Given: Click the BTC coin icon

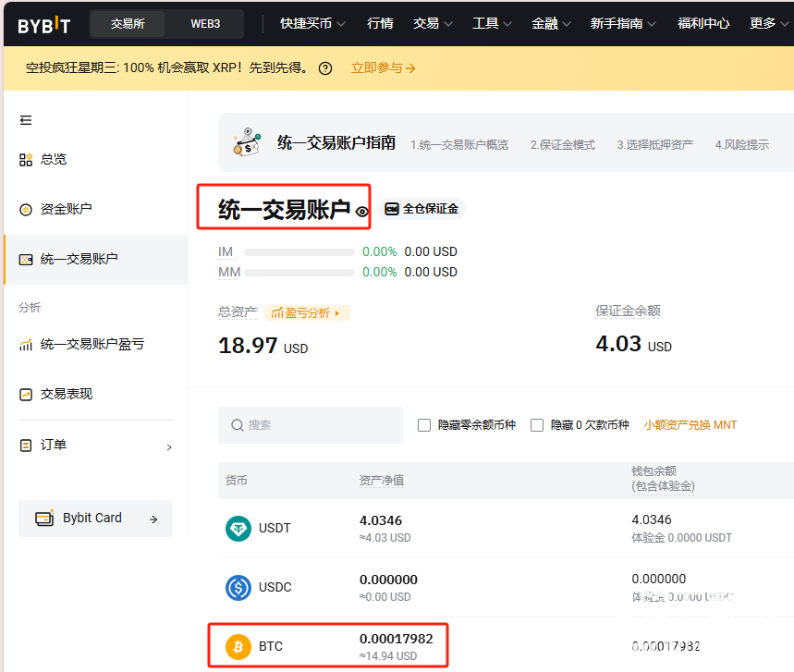Looking at the screenshot, I should point(238,647).
